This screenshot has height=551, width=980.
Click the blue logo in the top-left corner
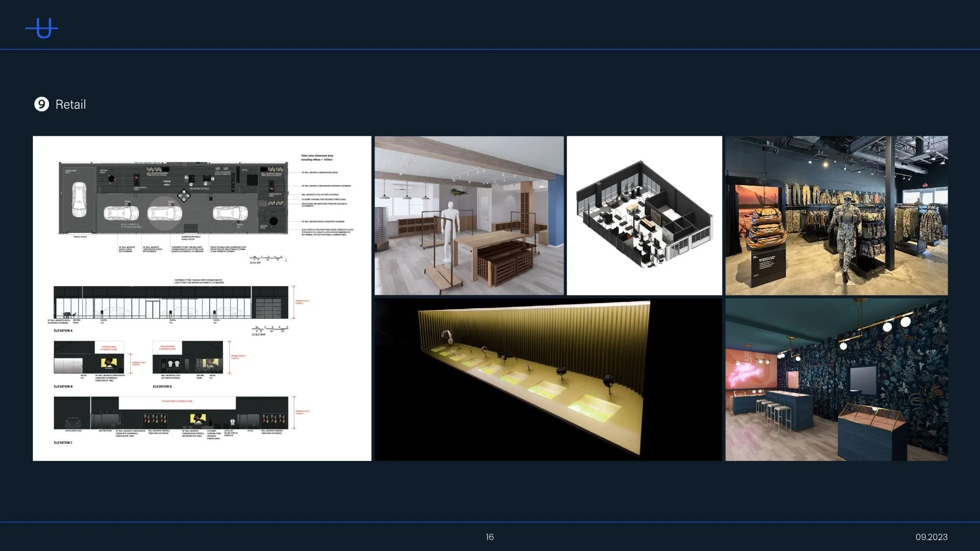(x=42, y=28)
